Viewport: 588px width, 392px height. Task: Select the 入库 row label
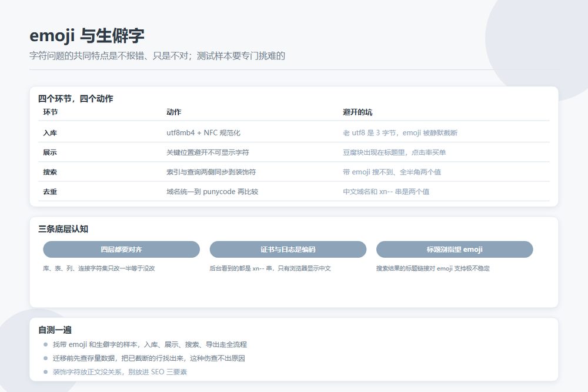point(50,133)
